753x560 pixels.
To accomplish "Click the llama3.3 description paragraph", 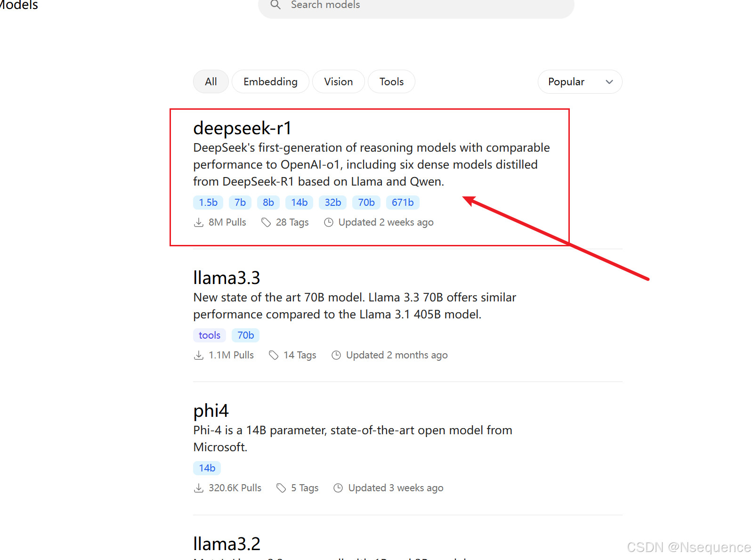I will click(355, 306).
